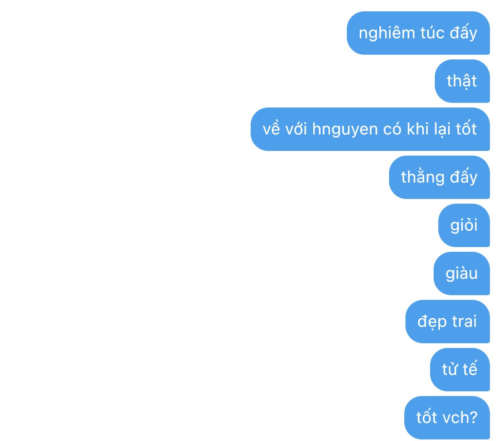Select the 'nghiêm túc đấy' message bubble
The image size is (504, 441).
point(418,33)
